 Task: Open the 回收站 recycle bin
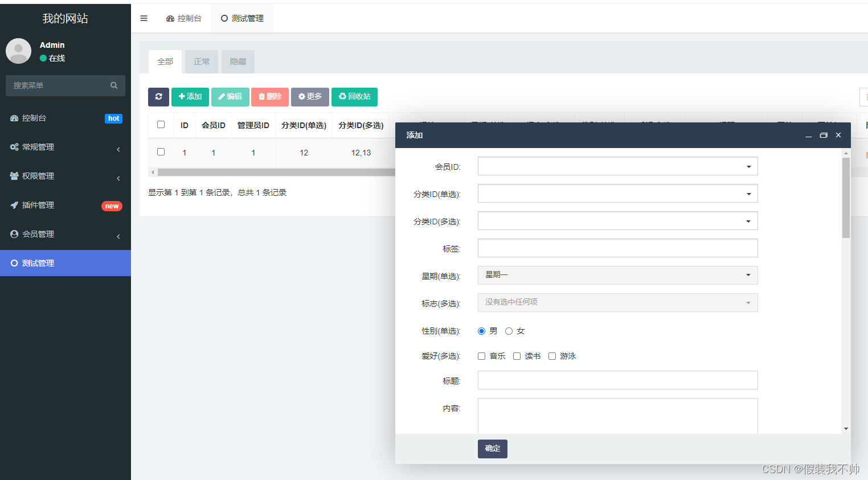pos(354,97)
